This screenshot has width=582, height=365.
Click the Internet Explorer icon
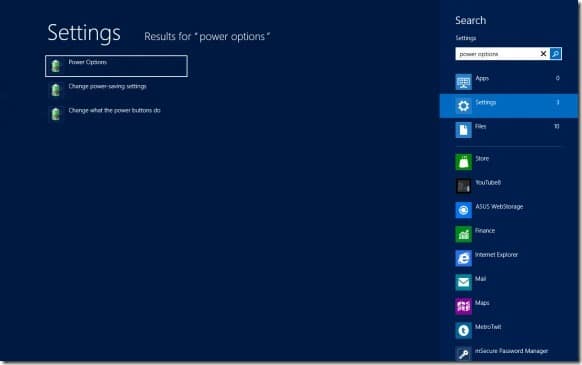464,258
